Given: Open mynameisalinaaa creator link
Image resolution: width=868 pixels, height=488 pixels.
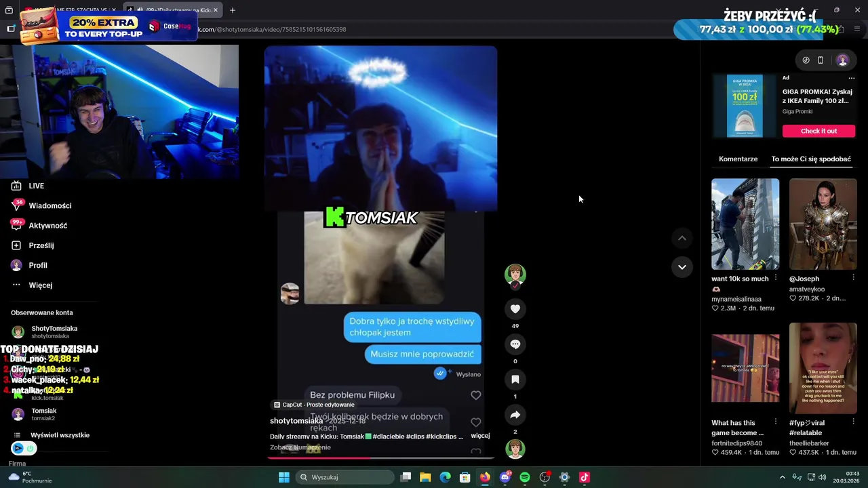Looking at the screenshot, I should (x=736, y=299).
